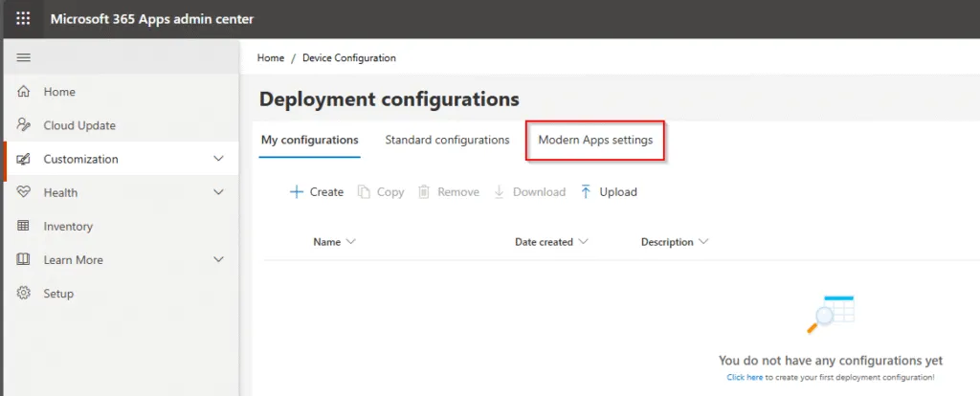Click the Deployment configurations heading
This screenshot has height=396, width=980.
click(x=390, y=99)
